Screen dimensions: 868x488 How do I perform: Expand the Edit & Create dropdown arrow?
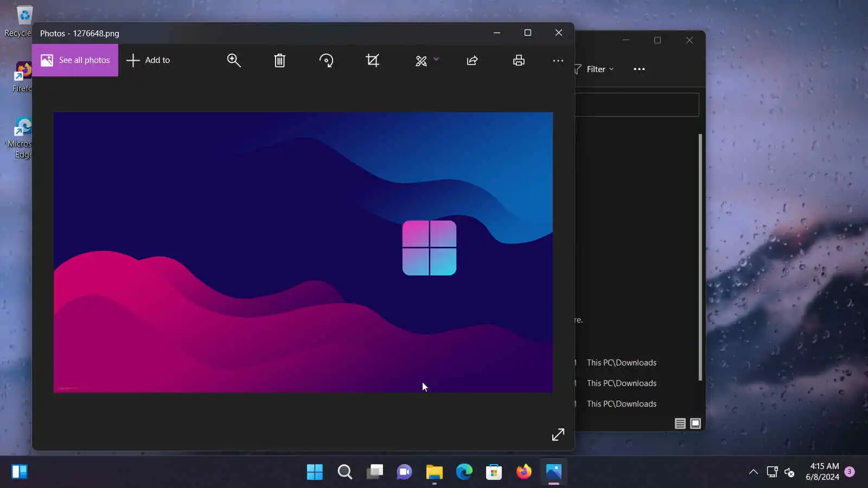tap(436, 59)
